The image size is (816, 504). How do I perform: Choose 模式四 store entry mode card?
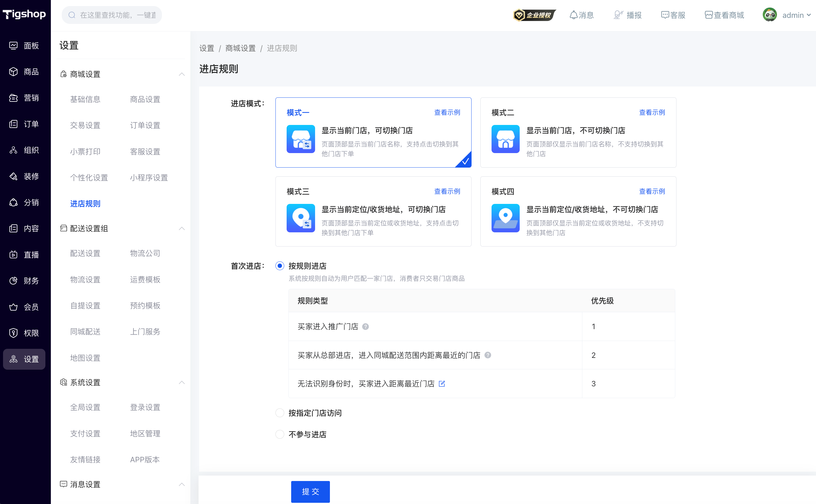point(578,211)
